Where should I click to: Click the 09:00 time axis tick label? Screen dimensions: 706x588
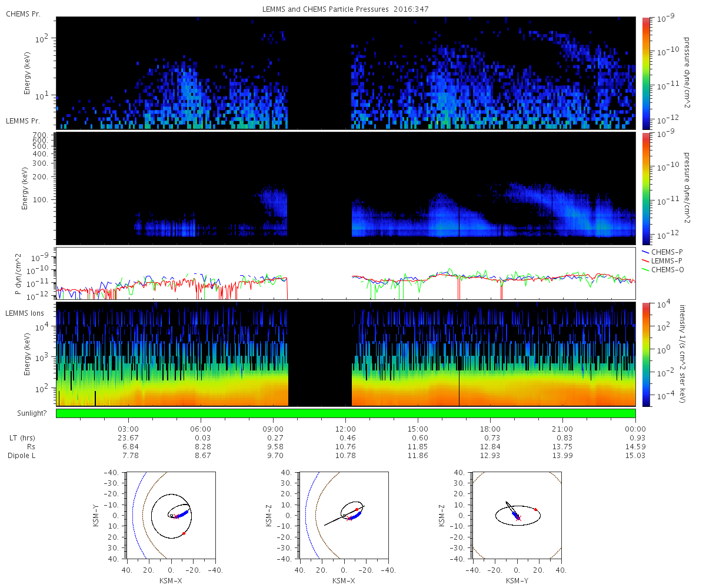point(273,428)
